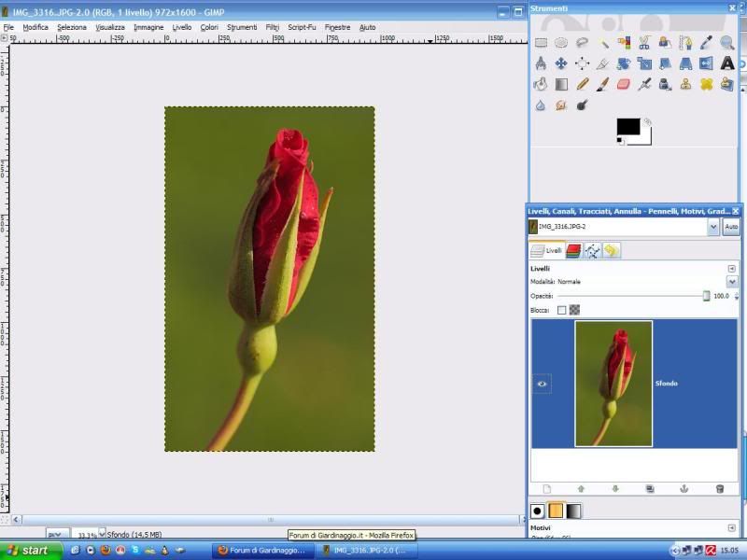Select the Dodge/Burn tool
This screenshot has height=560, width=747.
582,105
